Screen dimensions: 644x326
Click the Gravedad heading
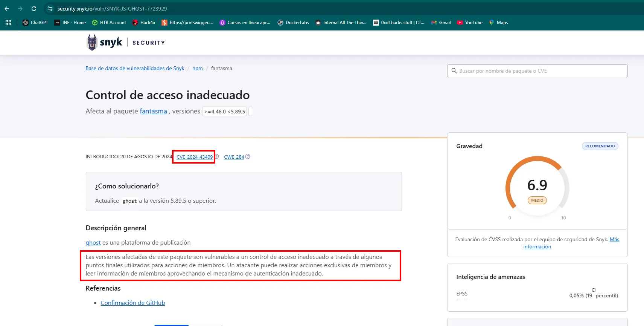(469, 146)
